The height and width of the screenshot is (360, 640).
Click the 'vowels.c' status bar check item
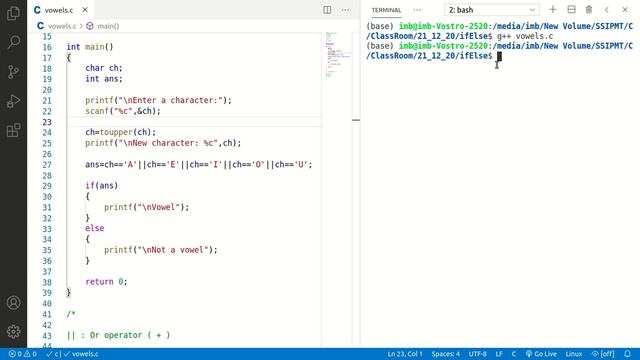point(81,354)
